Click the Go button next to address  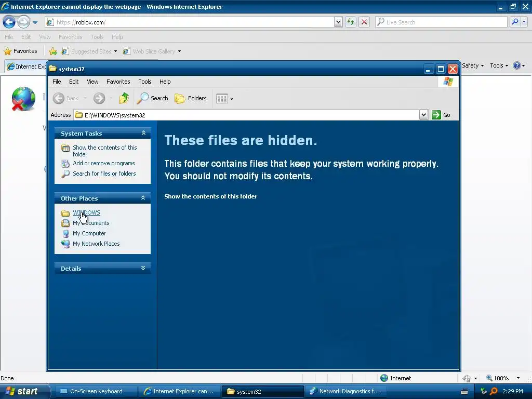click(441, 115)
